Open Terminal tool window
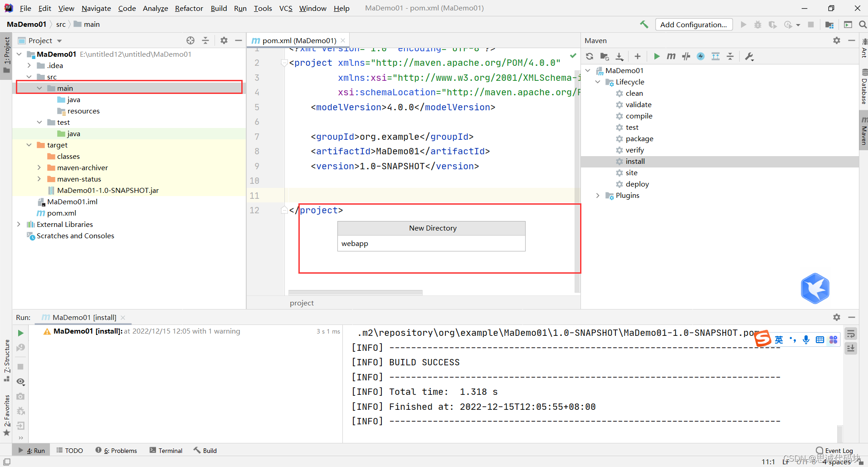The height and width of the screenshot is (467, 868). pos(166,450)
